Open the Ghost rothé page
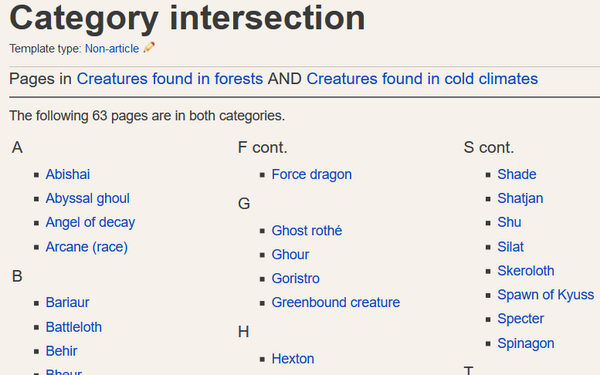This screenshot has height=375, width=600. pyautogui.click(x=307, y=231)
